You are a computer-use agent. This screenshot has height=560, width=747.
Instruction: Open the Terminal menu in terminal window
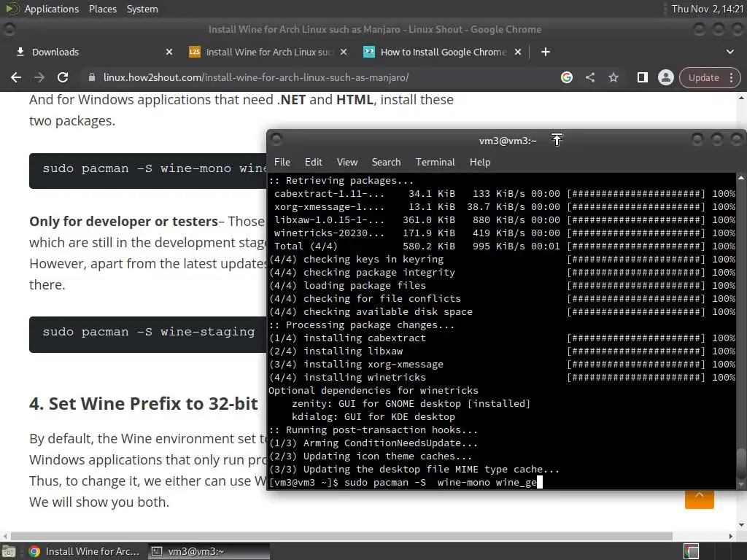click(436, 162)
